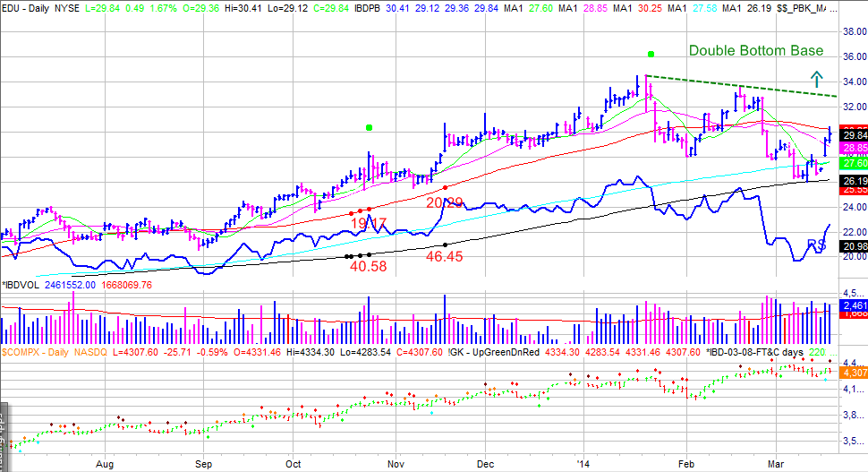The image size is (868, 472).
Task: Click the red 19.17 annotation
Action: point(368,223)
